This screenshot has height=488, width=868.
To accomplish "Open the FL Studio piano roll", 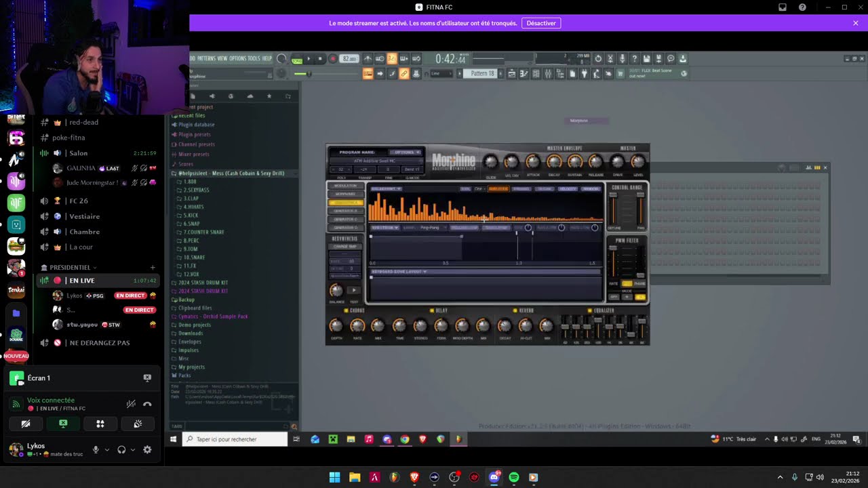I will point(524,74).
